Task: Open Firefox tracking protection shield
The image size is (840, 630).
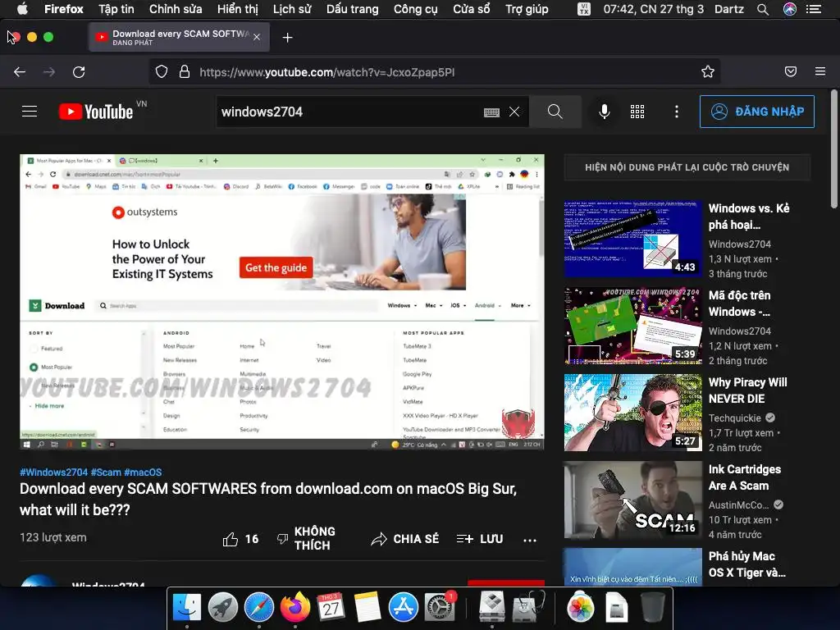Action: 162,72
